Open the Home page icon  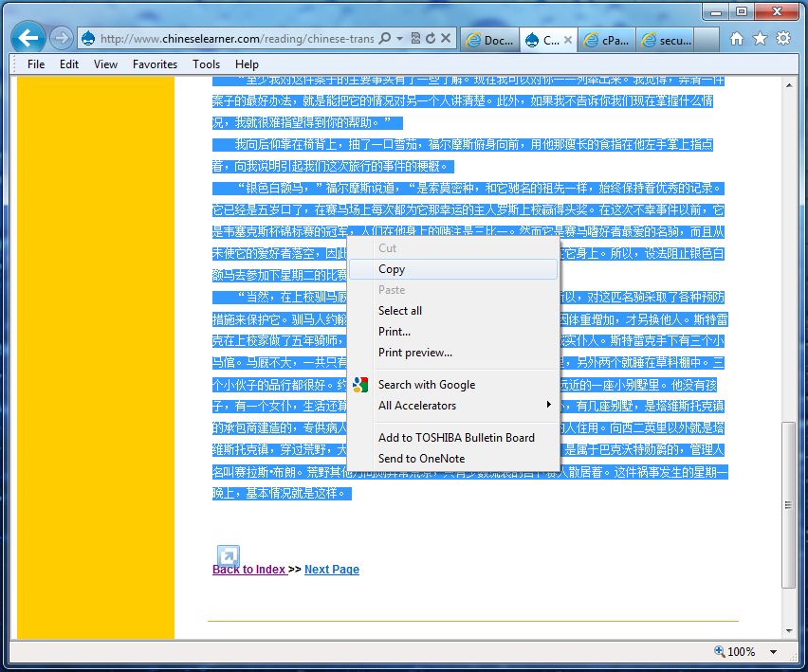click(737, 39)
